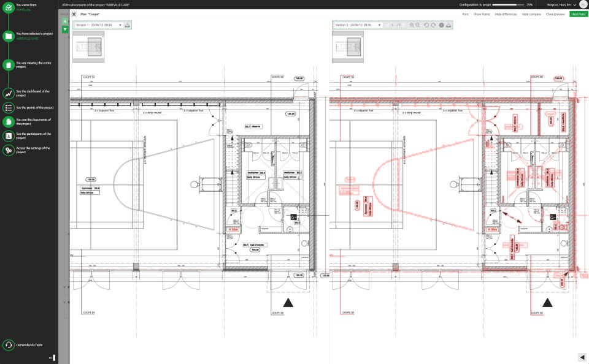Open the points of the project
The width and height of the screenshot is (589, 364).
tap(9, 108)
